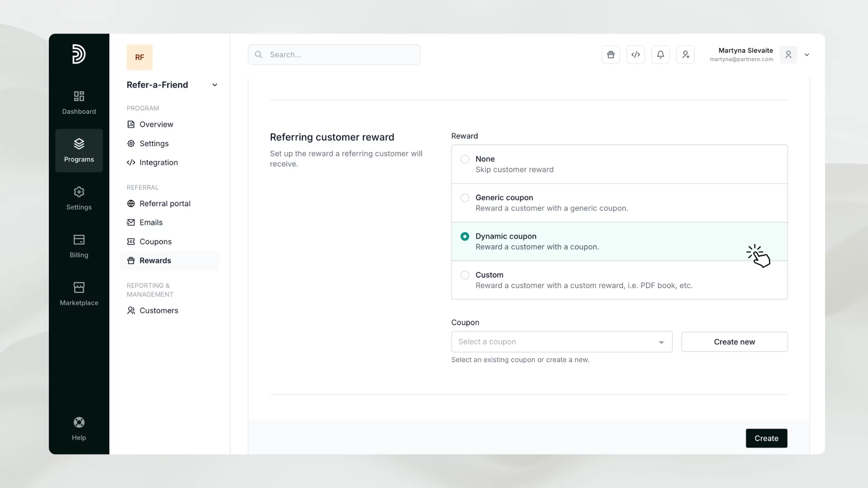Click the RF program avatar thumbnail
Screen dimensions: 868x488
pos(139,57)
